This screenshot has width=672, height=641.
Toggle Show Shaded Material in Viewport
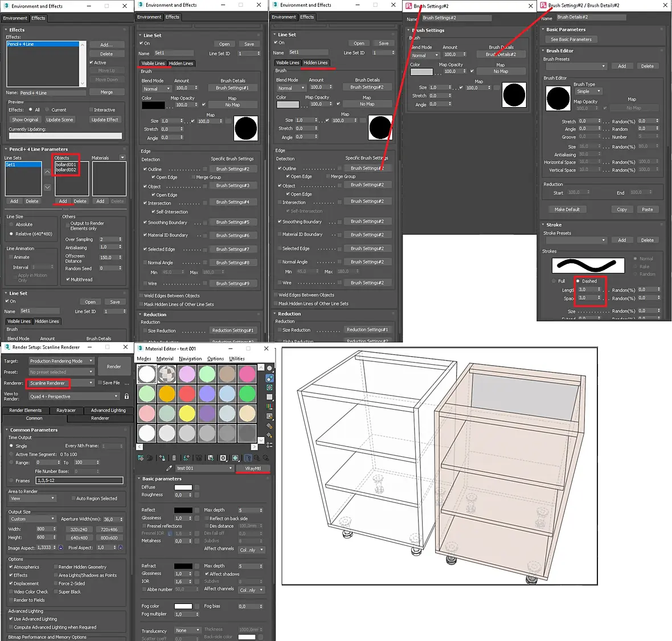point(235,458)
